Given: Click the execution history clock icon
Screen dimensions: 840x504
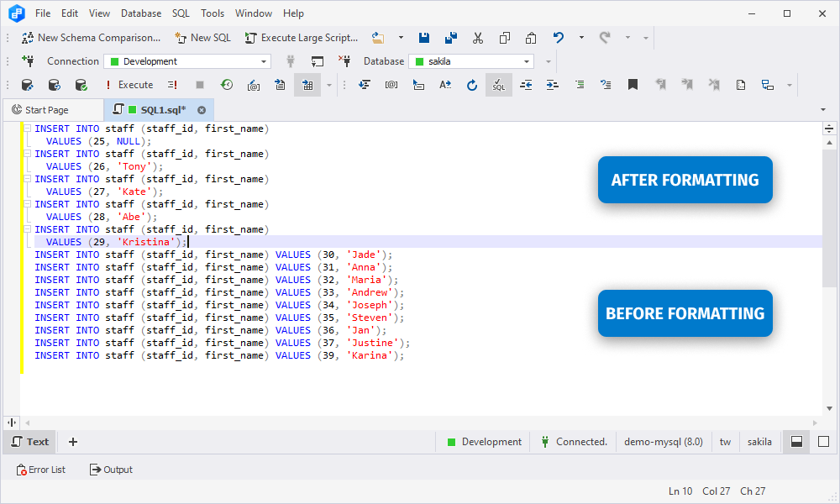Looking at the screenshot, I should pyautogui.click(x=227, y=85).
